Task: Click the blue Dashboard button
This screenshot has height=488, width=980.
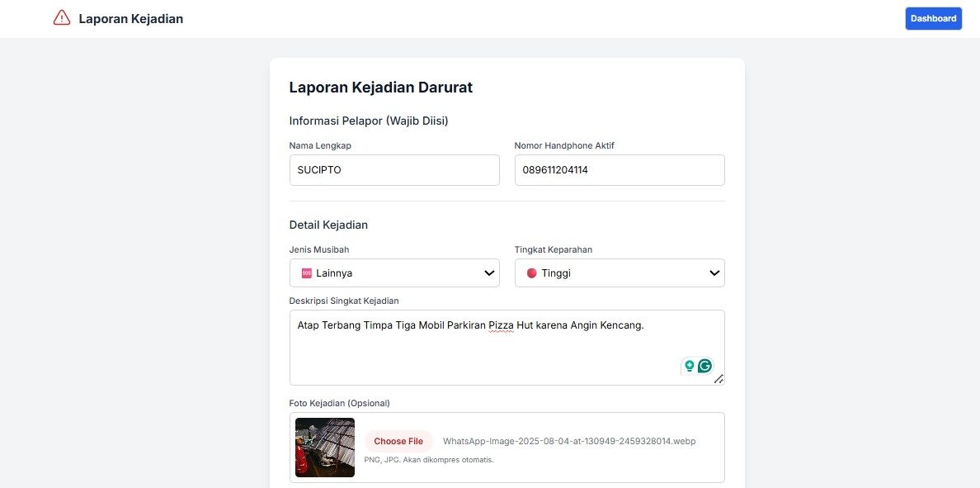Action: pos(933,17)
